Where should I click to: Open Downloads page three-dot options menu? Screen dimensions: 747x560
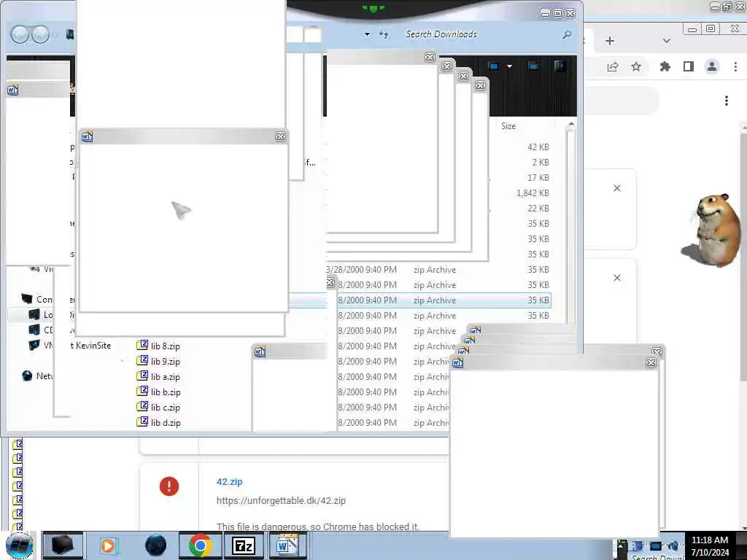pyautogui.click(x=726, y=101)
